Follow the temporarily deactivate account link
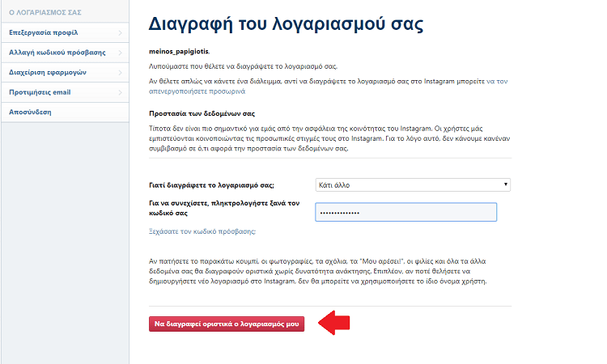Image resolution: width=607 pixels, height=364 pixels. tap(329, 87)
